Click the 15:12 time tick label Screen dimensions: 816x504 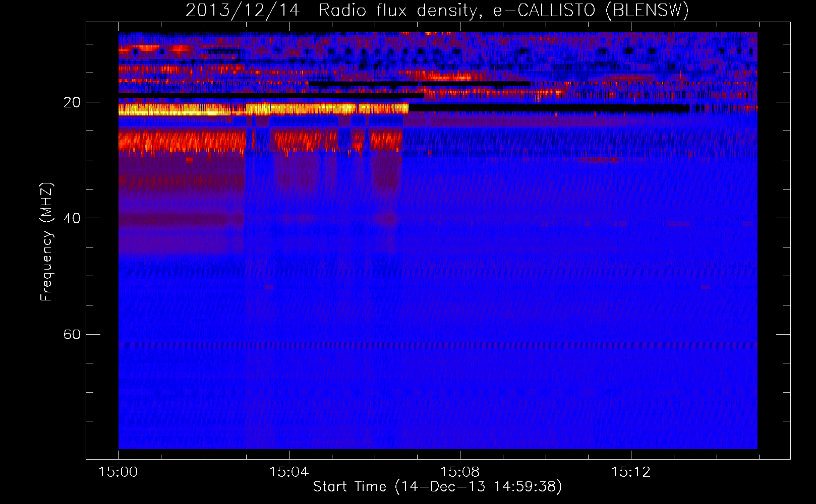coord(631,472)
